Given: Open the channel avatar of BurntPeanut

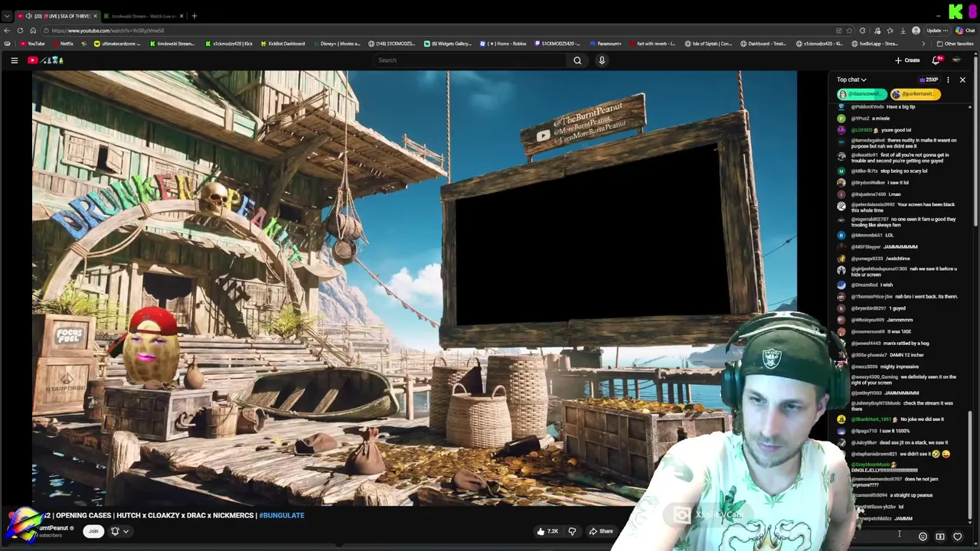Looking at the screenshot, I should click(x=23, y=525).
